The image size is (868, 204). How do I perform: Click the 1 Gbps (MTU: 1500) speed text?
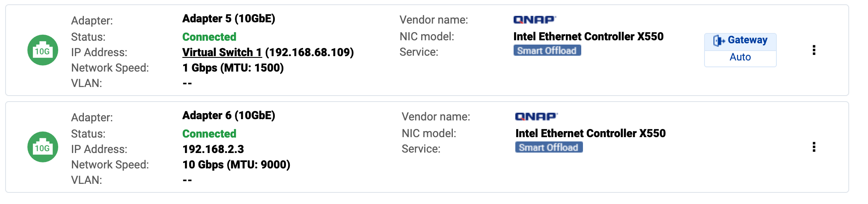click(233, 68)
